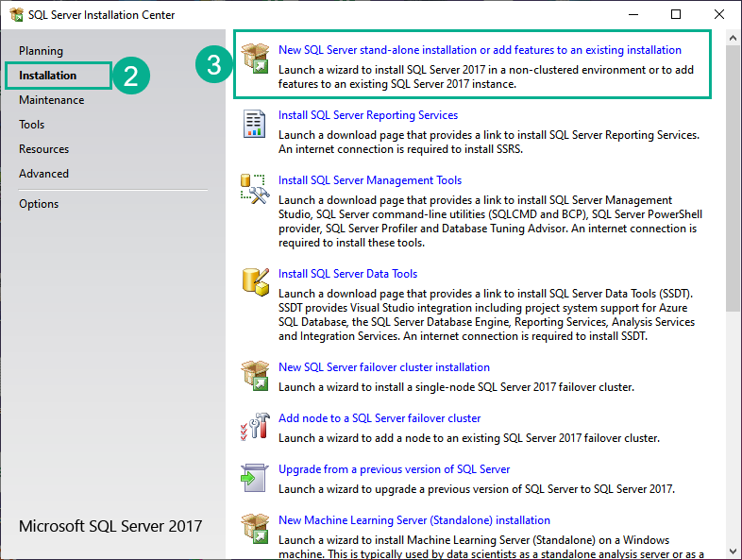Click the stand-alone installation description text

pyautogui.click(x=486, y=76)
